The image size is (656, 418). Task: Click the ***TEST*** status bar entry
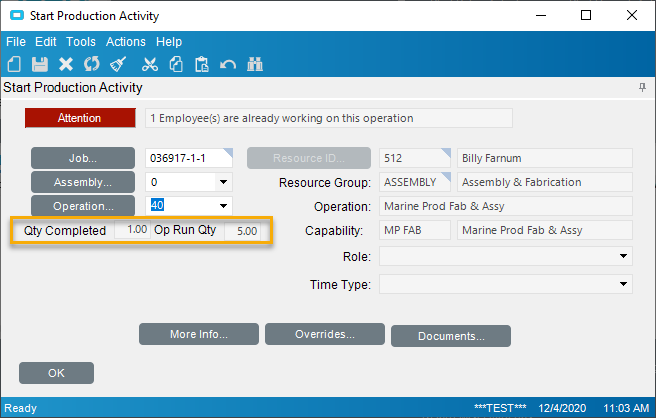(x=500, y=408)
